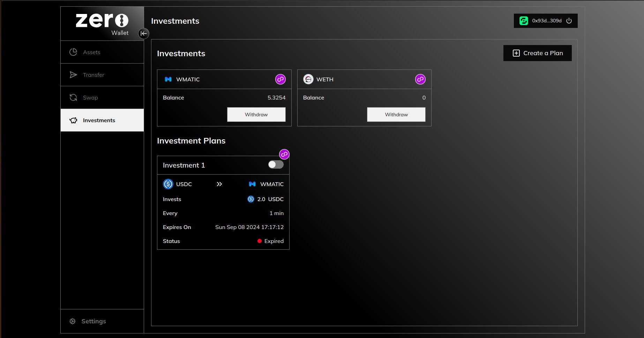Click the Polygon network badge on WETH card
The image size is (644, 338).
[420, 79]
